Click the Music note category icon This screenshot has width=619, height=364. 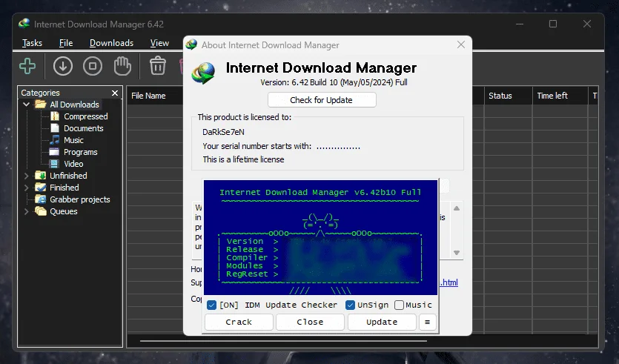(55, 140)
